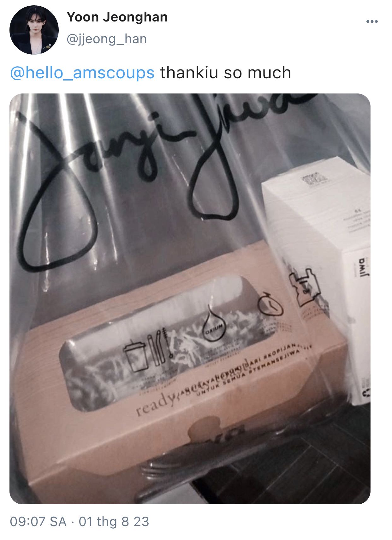Click the "thankiu so much" tweet text
This screenshot has height=540, width=392.
226,73
